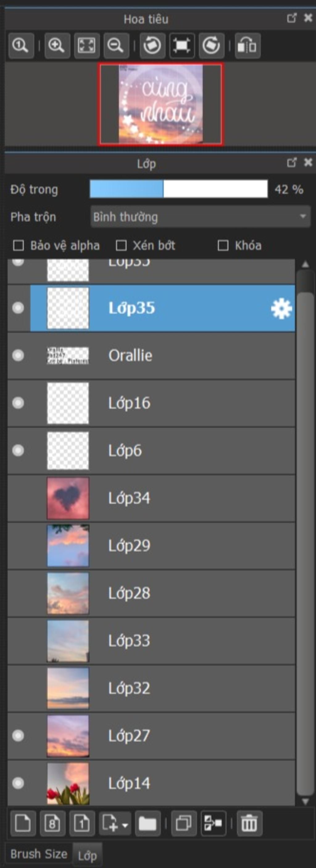Click the zoom out magnifier icon
Viewport: 316px width, 868px height.
point(116,46)
